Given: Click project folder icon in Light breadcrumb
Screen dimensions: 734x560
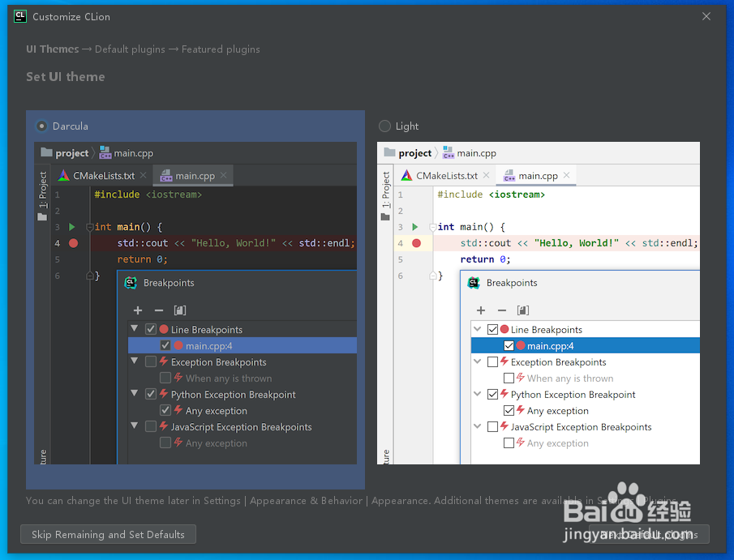Looking at the screenshot, I should [389, 152].
